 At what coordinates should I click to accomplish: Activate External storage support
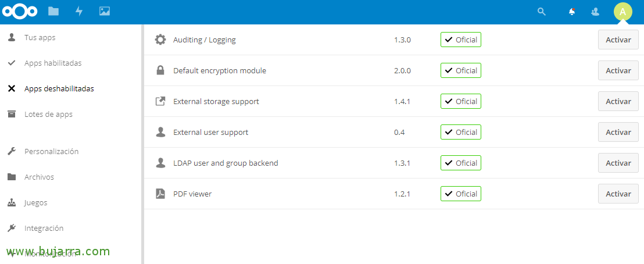pos(618,101)
